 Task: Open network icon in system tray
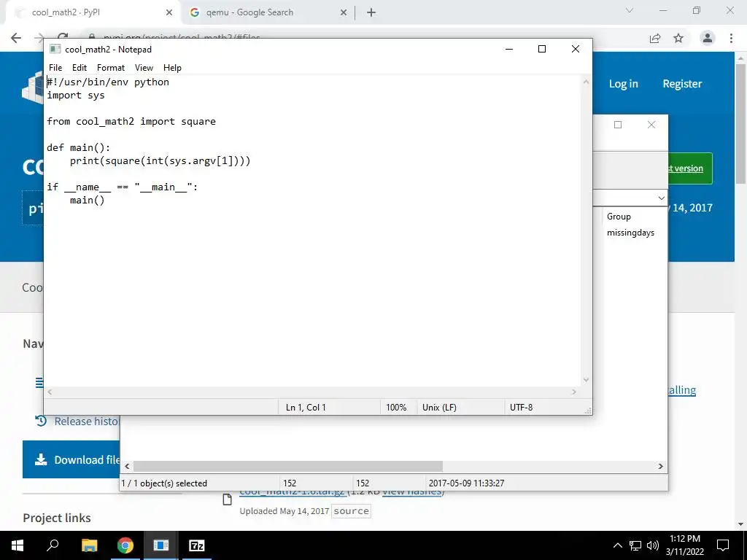[635, 545]
